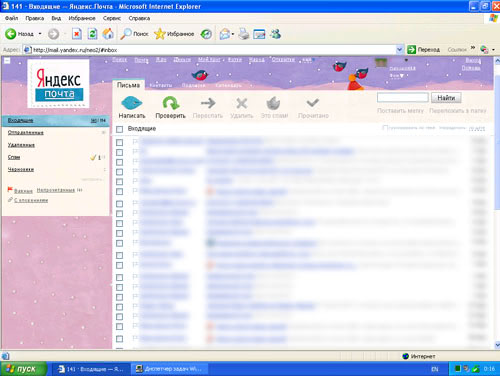Switch to the Письма tab

[x=128, y=85]
